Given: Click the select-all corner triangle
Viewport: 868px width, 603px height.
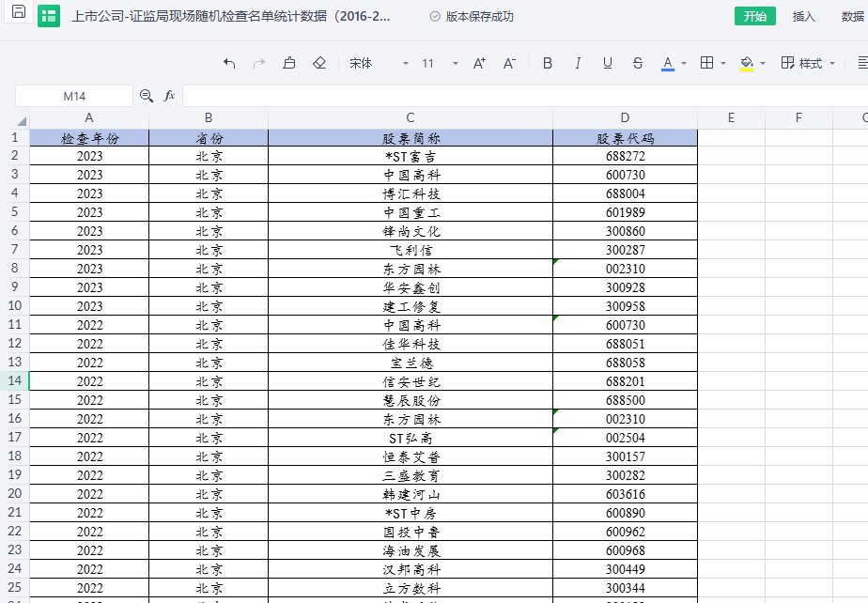Looking at the screenshot, I should (x=21, y=121).
